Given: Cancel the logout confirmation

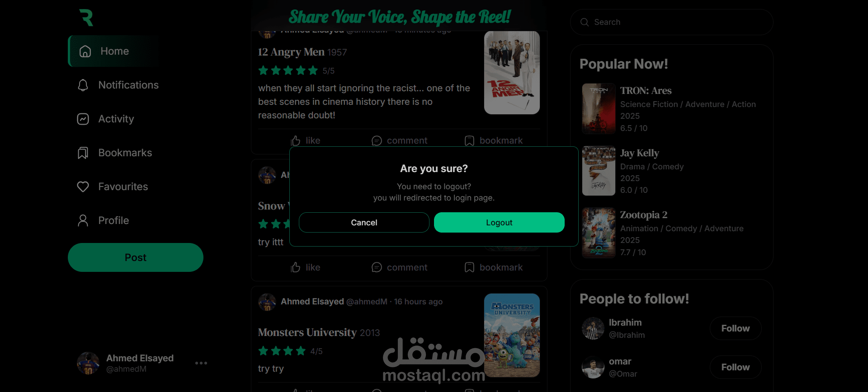Looking at the screenshot, I should 364,222.
